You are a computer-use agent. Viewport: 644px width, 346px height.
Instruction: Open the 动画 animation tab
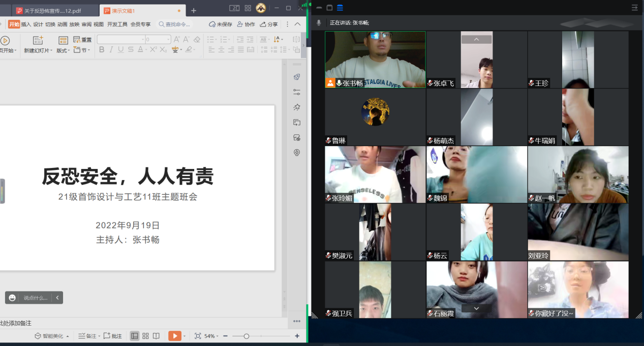point(63,24)
